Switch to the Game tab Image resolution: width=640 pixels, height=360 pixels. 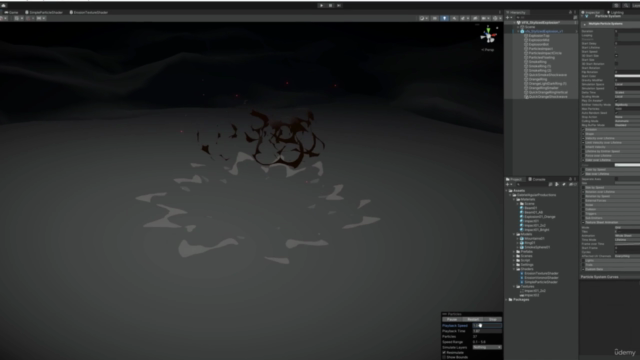(11, 12)
